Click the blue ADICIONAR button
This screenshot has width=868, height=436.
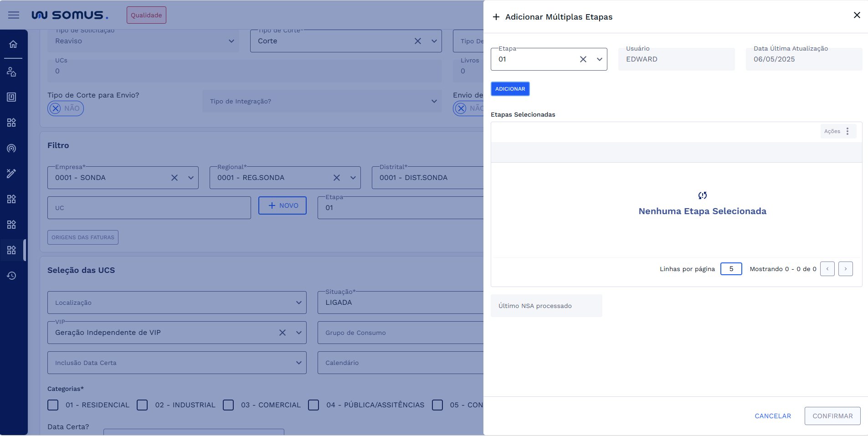point(510,89)
